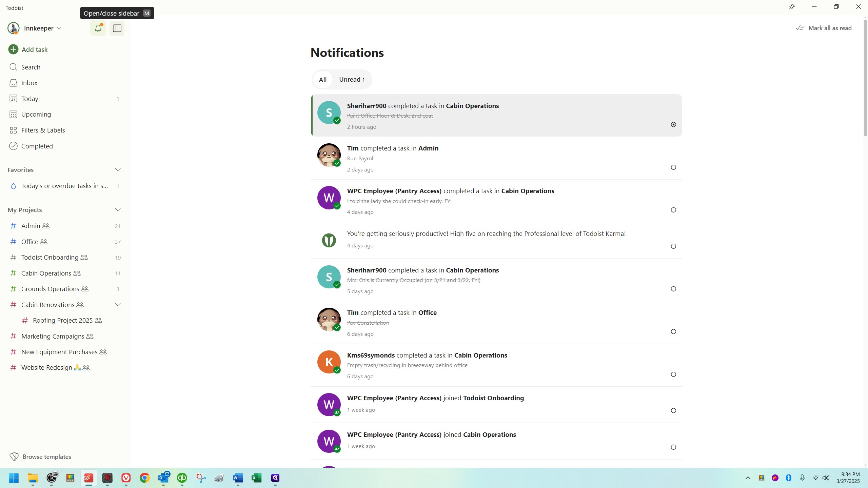Image resolution: width=868 pixels, height=488 pixels.
Task: Click the Innkeeper profile avatar
Action: pyautogui.click(x=13, y=28)
